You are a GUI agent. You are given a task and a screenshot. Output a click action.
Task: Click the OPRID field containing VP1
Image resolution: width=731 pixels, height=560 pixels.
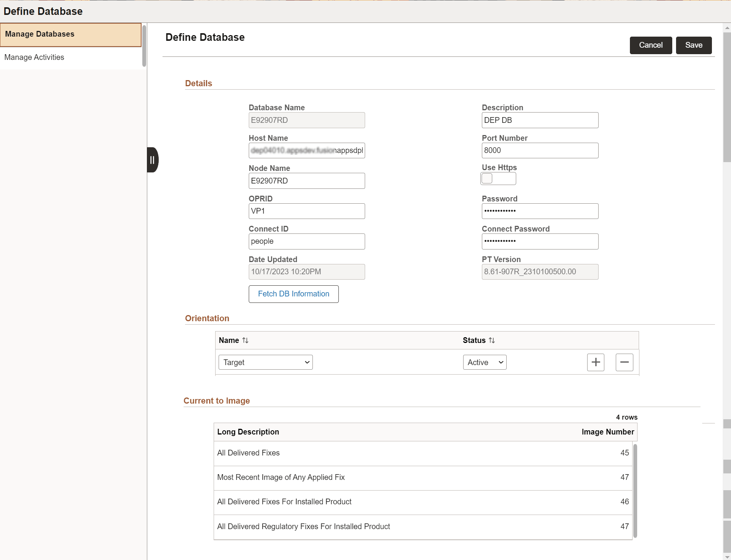coord(306,211)
